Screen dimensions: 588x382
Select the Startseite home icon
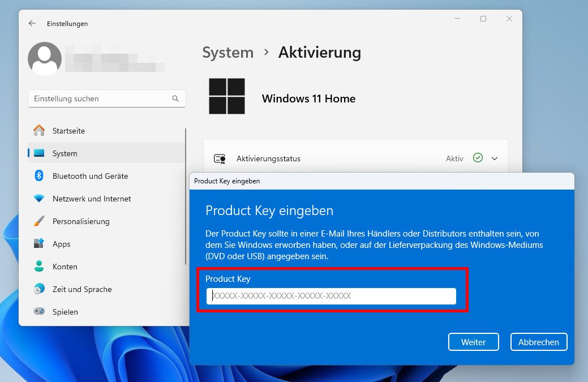point(38,130)
